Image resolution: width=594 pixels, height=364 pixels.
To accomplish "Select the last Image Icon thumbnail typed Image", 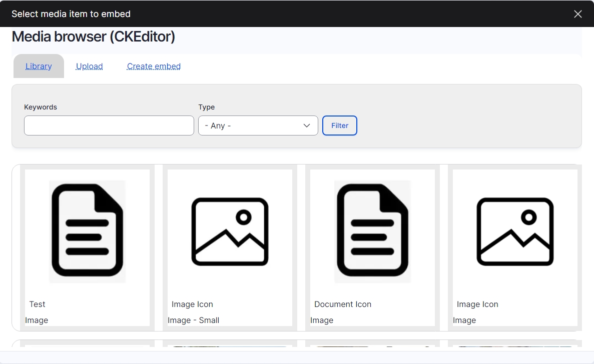I will tap(515, 231).
